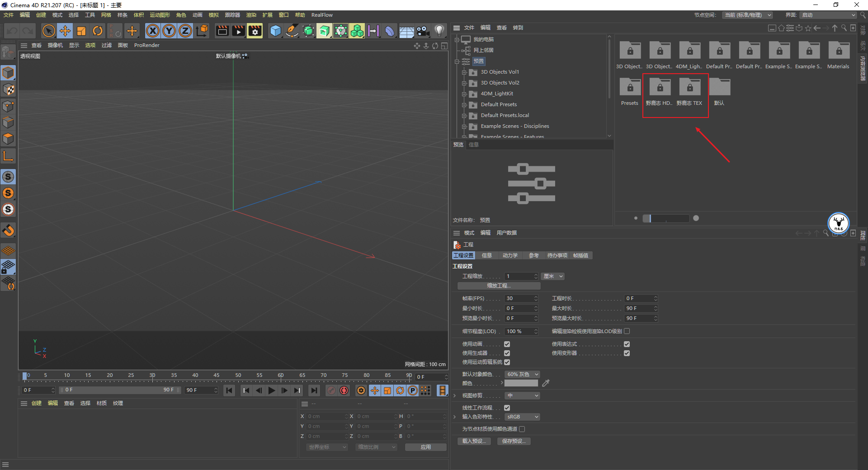Viewport: 868px width, 470px height.
Task: Expand 4DM_LightKit tree node
Action: pyautogui.click(x=464, y=94)
